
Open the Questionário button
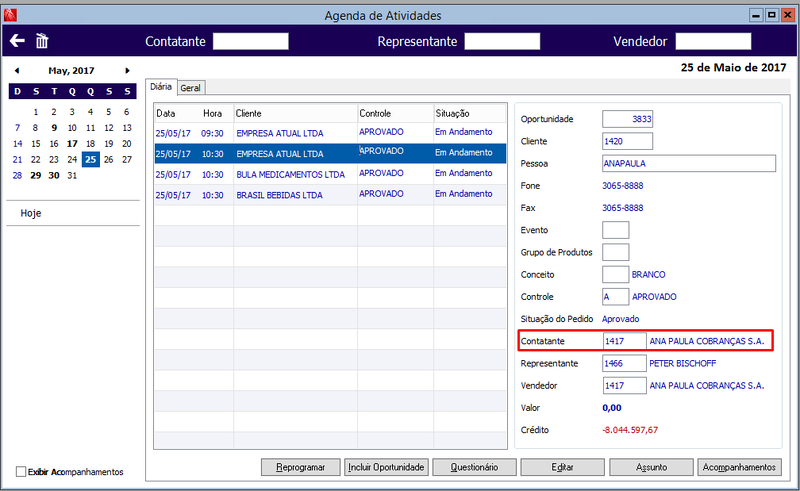[x=474, y=467]
